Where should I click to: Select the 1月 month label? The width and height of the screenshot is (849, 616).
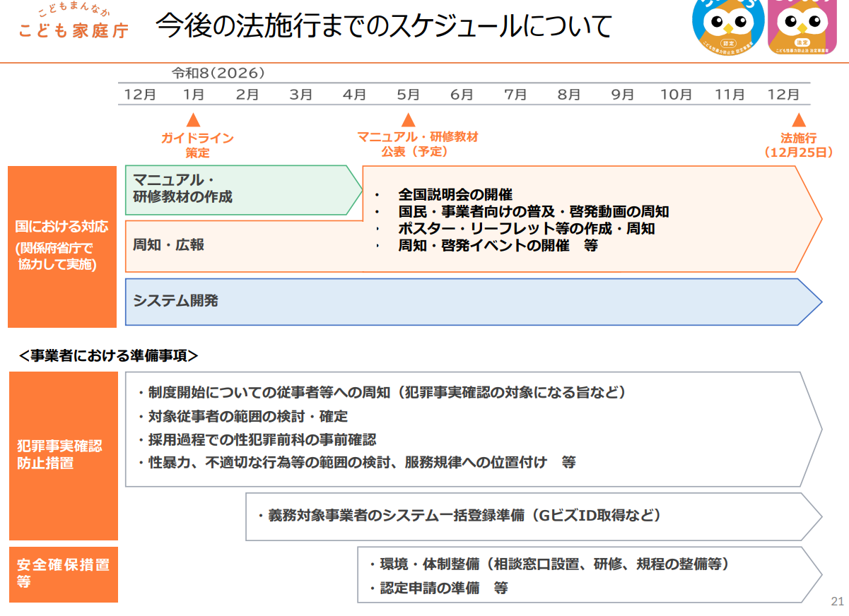click(194, 94)
